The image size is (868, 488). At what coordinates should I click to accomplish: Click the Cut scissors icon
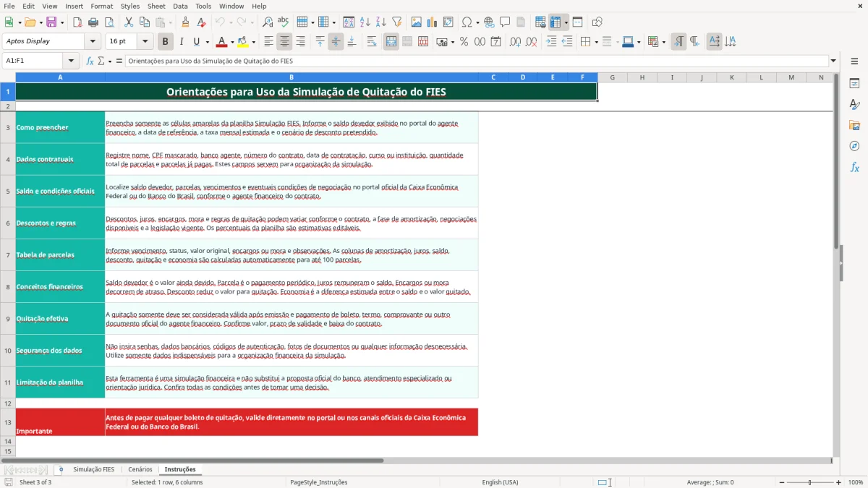pos(129,22)
